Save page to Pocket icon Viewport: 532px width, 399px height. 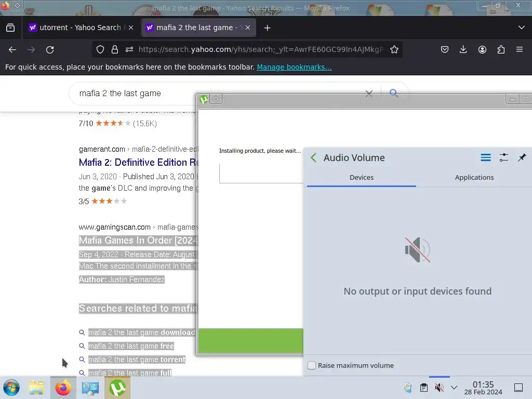[445, 49]
